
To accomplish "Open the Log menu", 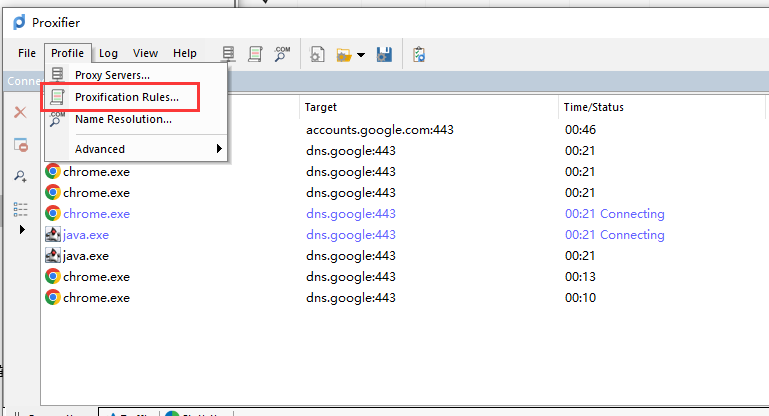I will (108, 53).
